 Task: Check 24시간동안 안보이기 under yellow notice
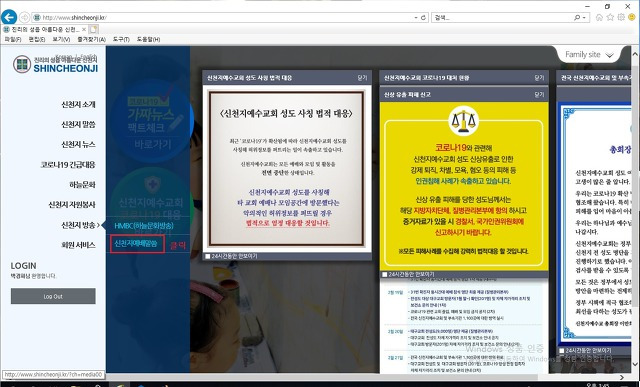(384, 274)
